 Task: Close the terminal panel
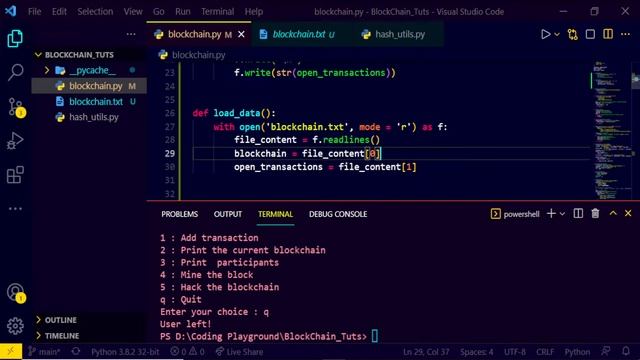[x=628, y=213]
